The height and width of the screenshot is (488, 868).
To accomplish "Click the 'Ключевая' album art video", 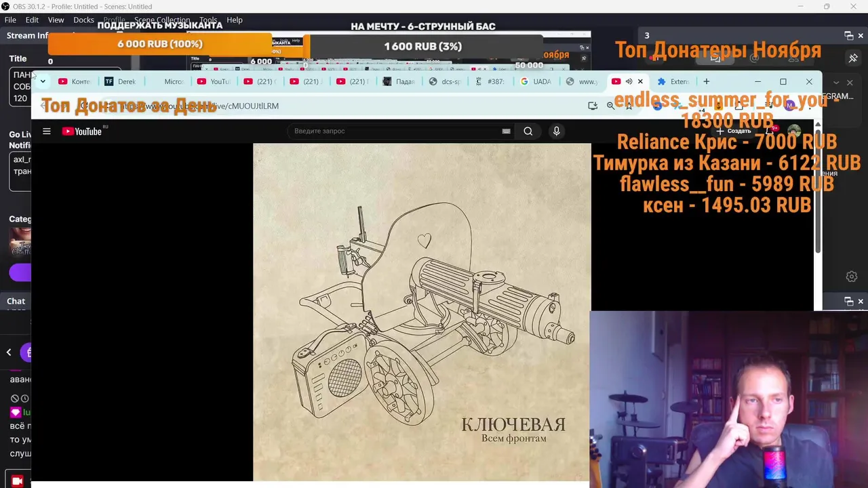I will (x=422, y=312).
